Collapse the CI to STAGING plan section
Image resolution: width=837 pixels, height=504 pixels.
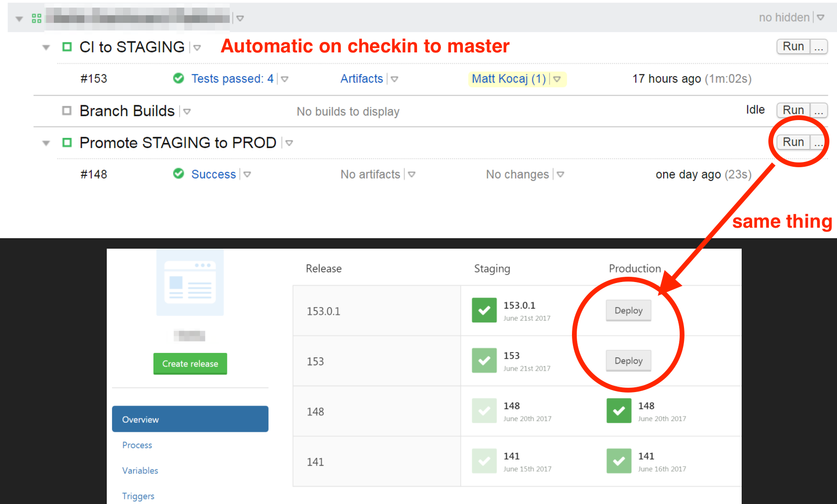pyautogui.click(x=45, y=47)
